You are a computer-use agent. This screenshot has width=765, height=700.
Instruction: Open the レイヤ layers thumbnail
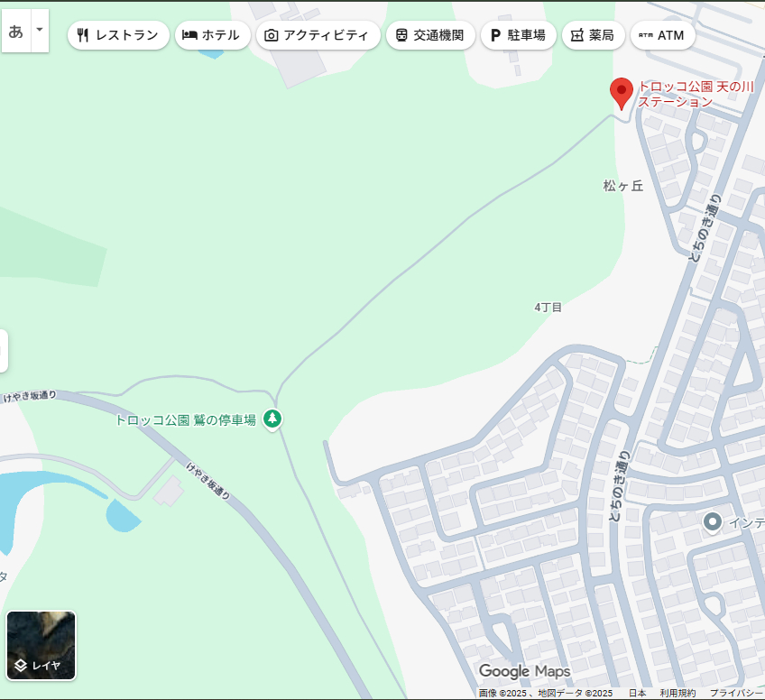coord(41,645)
